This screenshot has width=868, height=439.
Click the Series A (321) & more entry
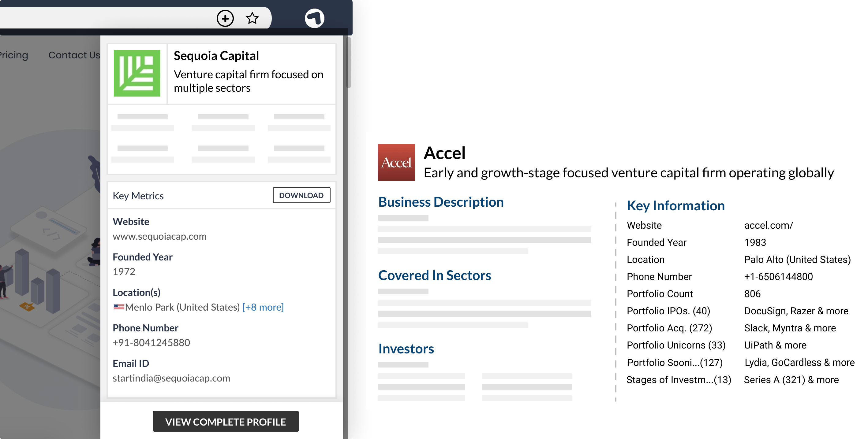791,380
